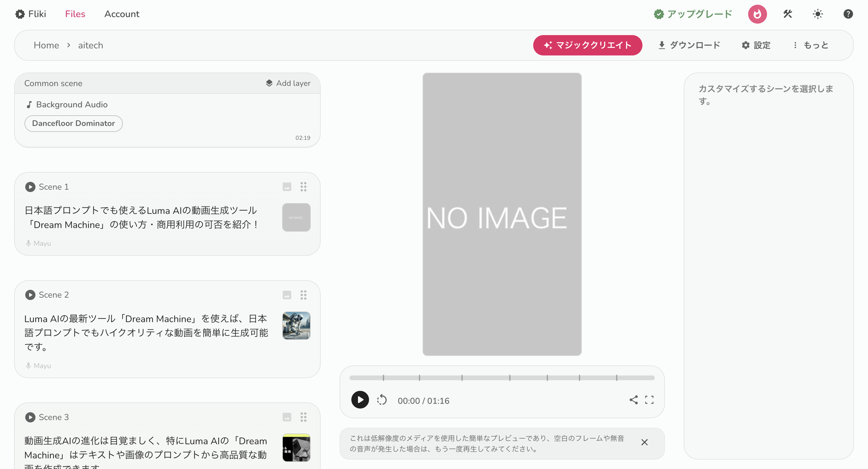Image resolution: width=868 pixels, height=469 pixels.
Task: Open the Scene 1 NO IMAGE thumbnail
Action: click(x=296, y=217)
